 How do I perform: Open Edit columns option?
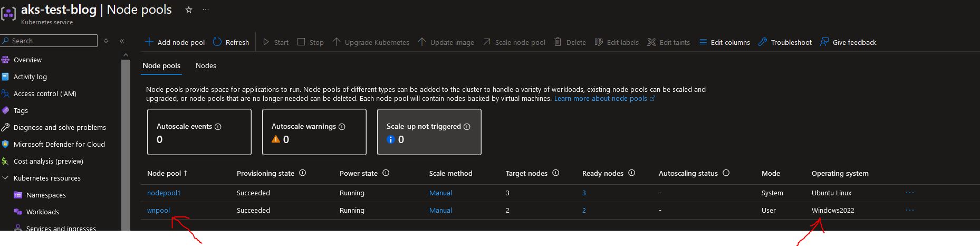[x=725, y=42]
